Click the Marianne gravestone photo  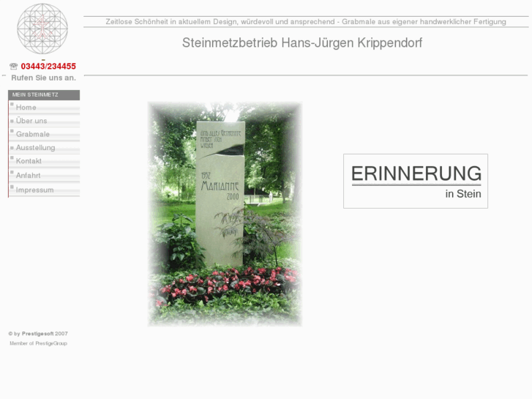[225, 214]
